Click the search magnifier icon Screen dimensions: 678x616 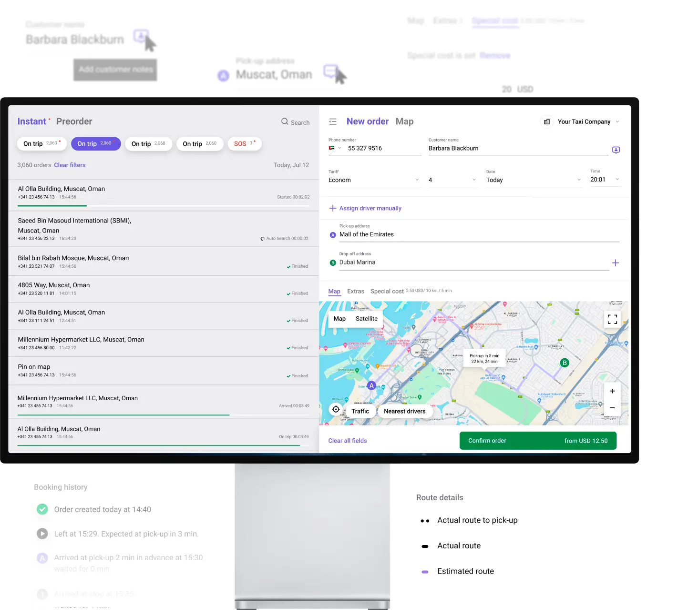pyautogui.click(x=285, y=121)
